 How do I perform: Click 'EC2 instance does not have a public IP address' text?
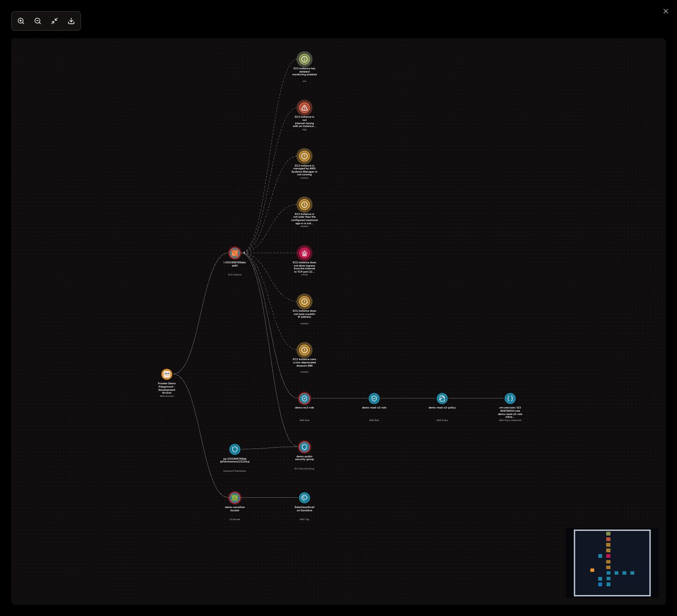click(305, 314)
